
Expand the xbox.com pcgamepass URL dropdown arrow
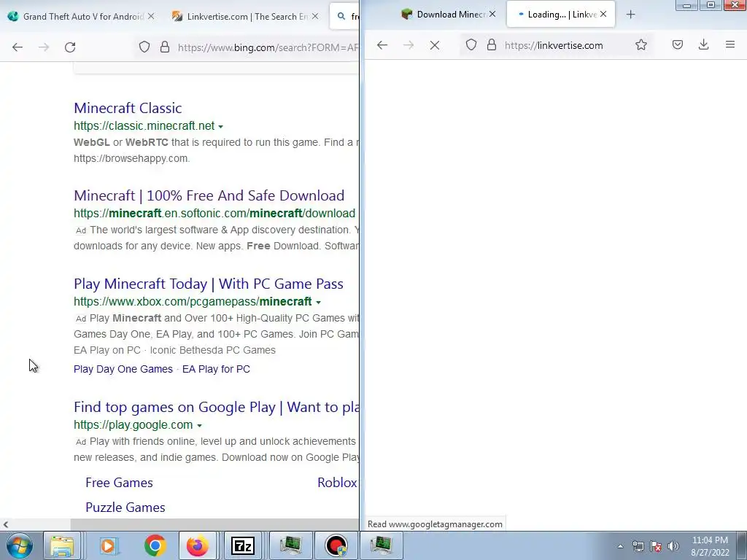(x=318, y=303)
